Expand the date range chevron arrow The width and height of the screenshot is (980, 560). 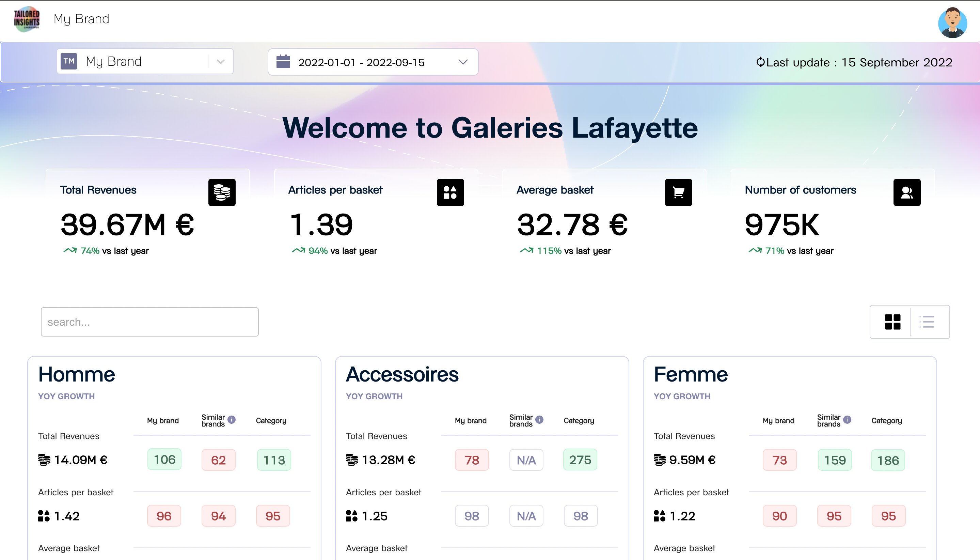tap(463, 62)
